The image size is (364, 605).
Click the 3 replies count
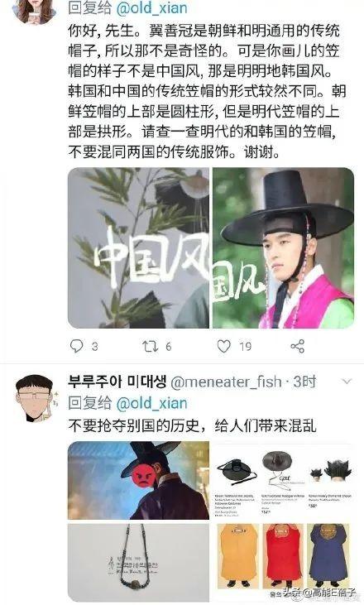pos(95,347)
